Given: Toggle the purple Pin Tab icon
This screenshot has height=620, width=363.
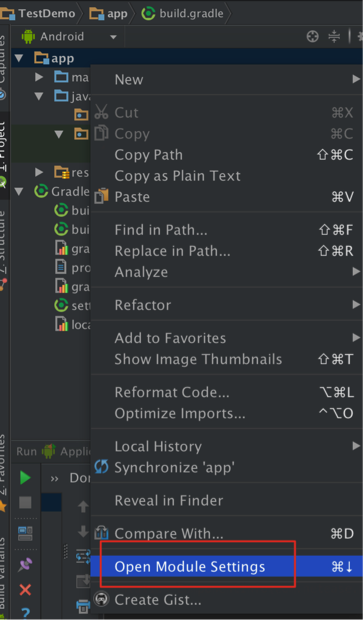Looking at the screenshot, I should click(25, 565).
